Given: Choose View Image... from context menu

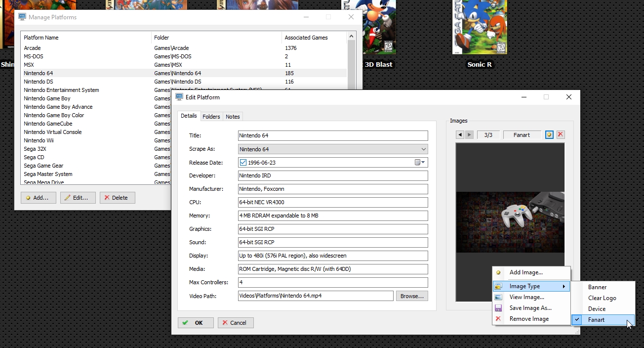Looking at the screenshot, I should (x=531, y=297).
